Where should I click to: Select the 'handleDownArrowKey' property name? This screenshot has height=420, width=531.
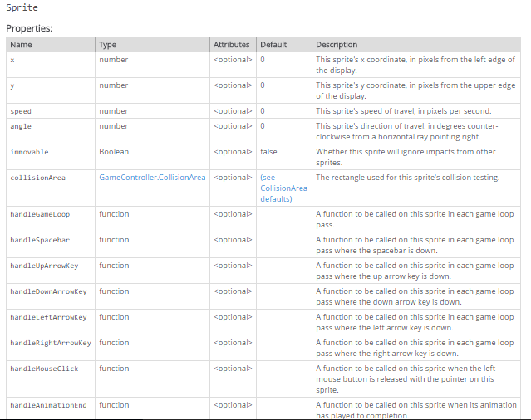(x=48, y=291)
